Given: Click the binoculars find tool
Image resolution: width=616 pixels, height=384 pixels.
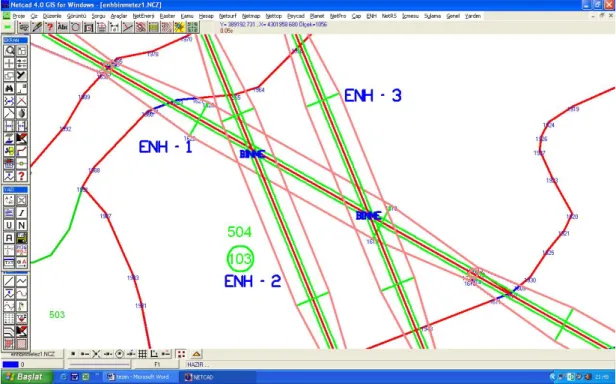Looking at the screenshot, I should [9, 88].
